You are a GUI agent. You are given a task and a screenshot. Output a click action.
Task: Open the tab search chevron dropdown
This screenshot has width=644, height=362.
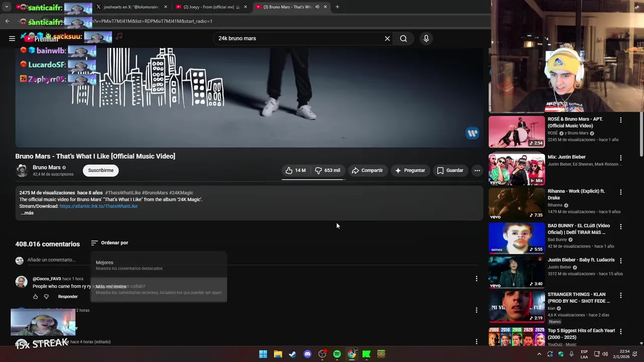6,7
